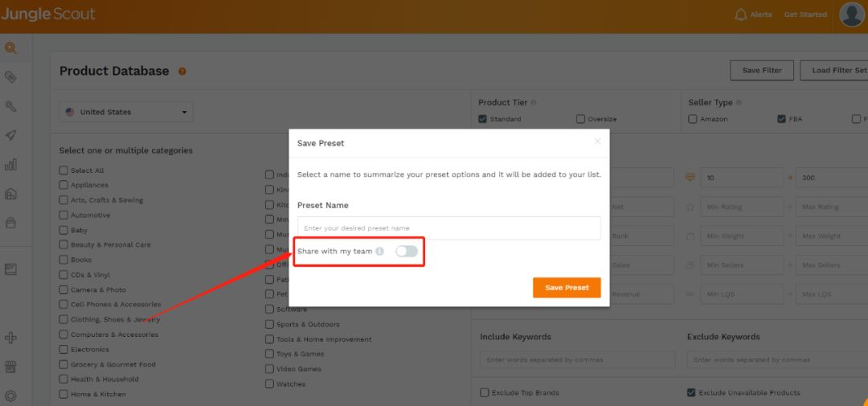Toggle the Share with my team switch
Screen dimensions: 868x406
tap(407, 252)
